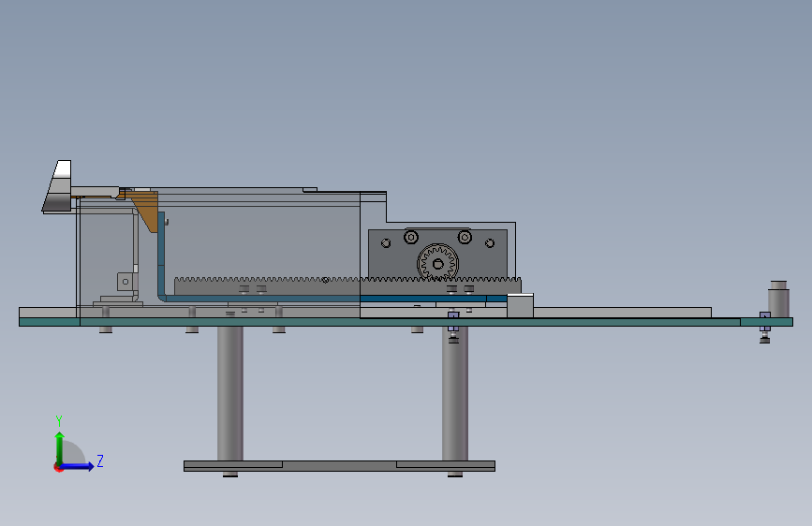Pick the purple fastener under far-right post
This screenshot has width=812, height=526.
(765, 321)
